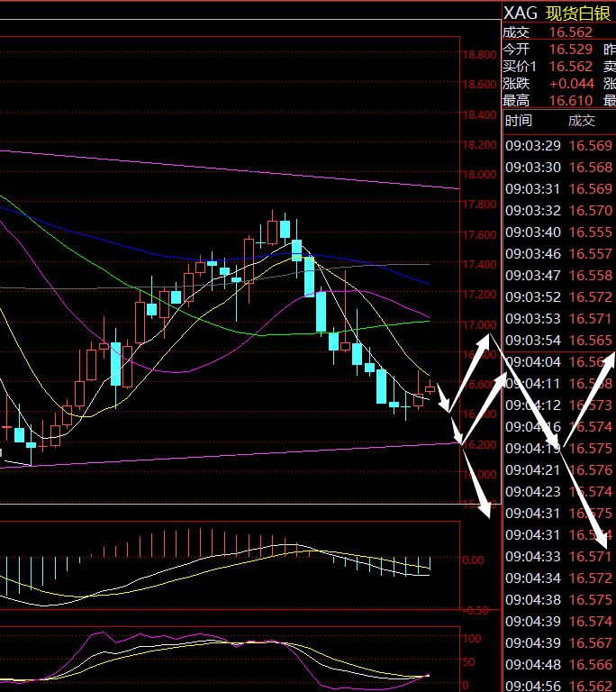Select the tick row timed 09:04:34
Viewport: 616px width, 692px height.
click(559, 578)
